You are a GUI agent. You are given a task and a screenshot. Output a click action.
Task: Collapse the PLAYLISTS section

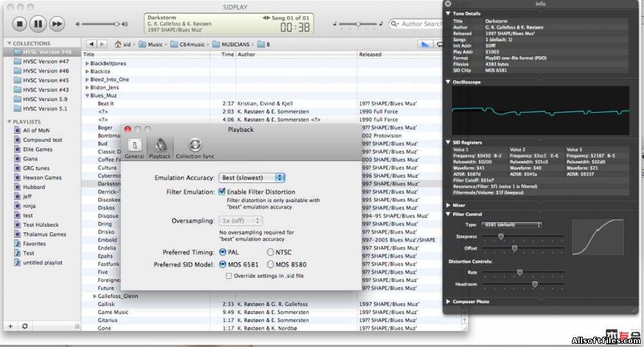coord(9,122)
